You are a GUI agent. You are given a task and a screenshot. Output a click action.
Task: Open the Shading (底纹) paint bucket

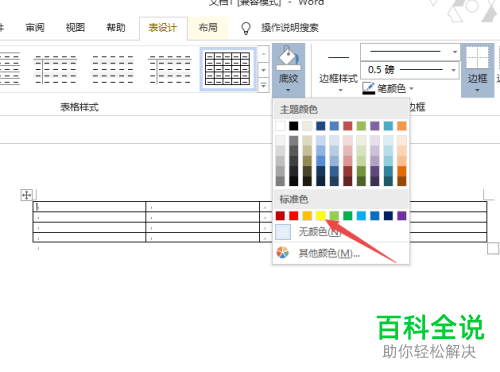point(288,58)
